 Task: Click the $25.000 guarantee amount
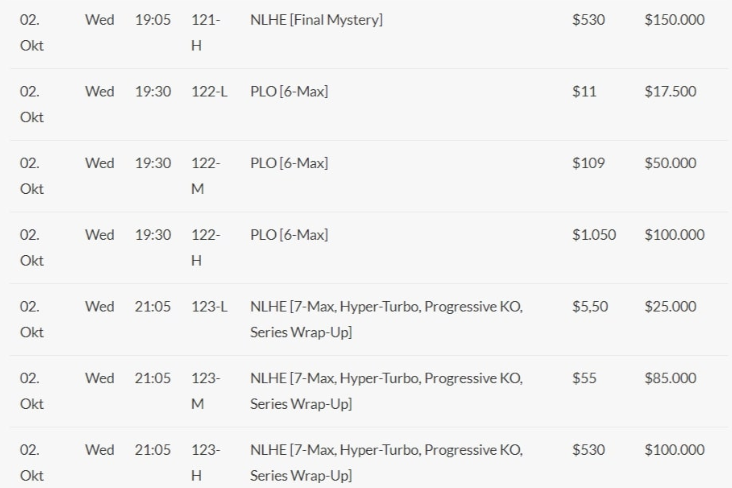[670, 307]
